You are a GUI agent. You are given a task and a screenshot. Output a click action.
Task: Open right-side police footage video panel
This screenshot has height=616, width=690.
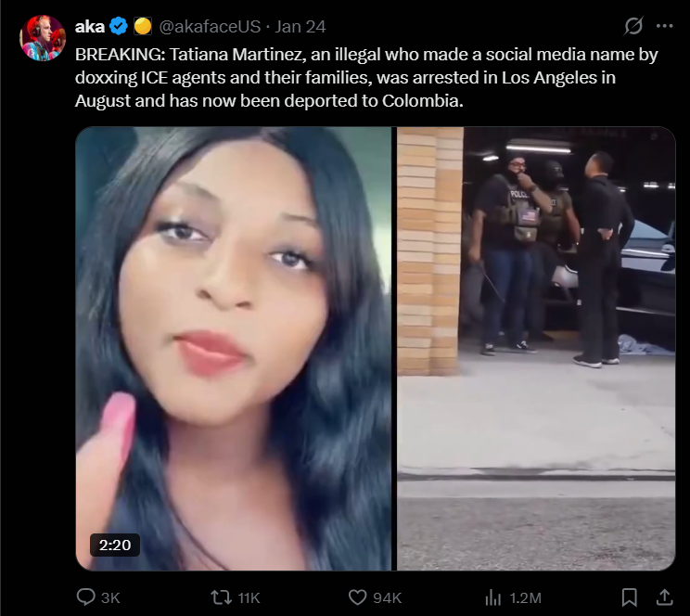536,348
